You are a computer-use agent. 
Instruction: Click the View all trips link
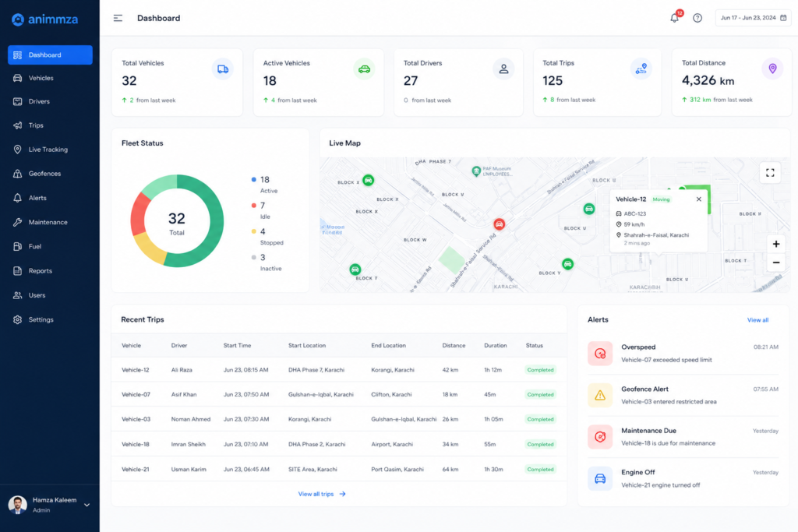(x=322, y=494)
